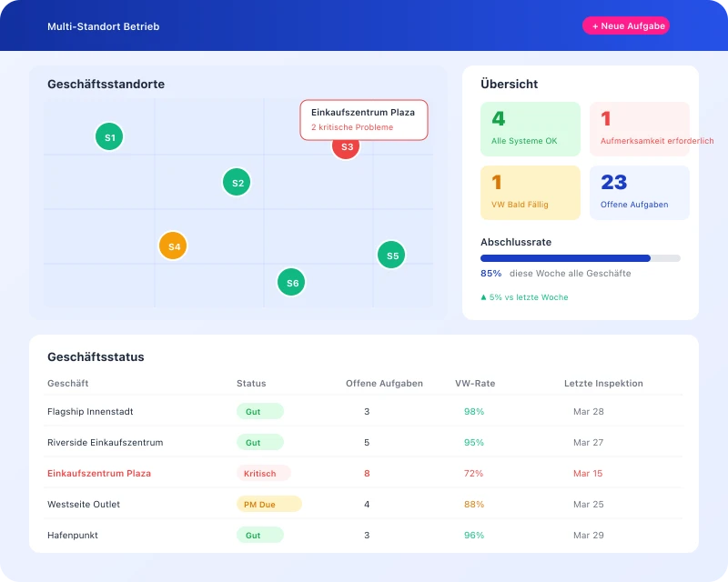Select the red S3 marker with critical issues
728x582 pixels.
pos(345,146)
